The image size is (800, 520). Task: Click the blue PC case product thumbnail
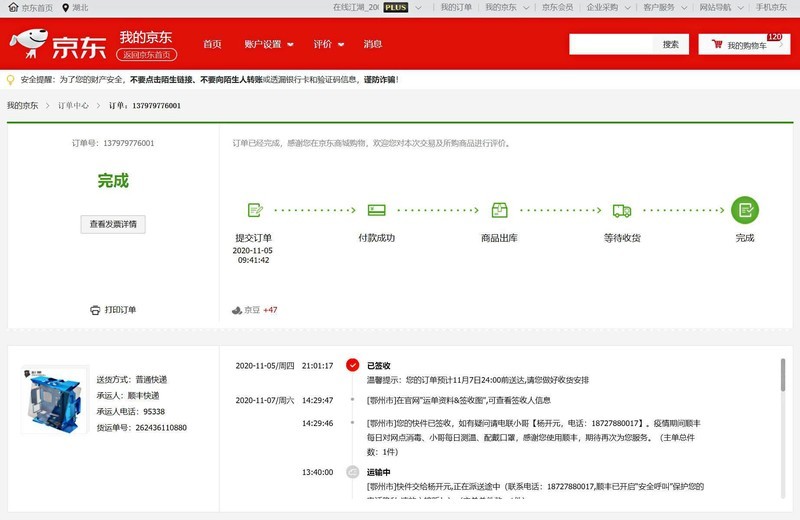tap(55, 400)
